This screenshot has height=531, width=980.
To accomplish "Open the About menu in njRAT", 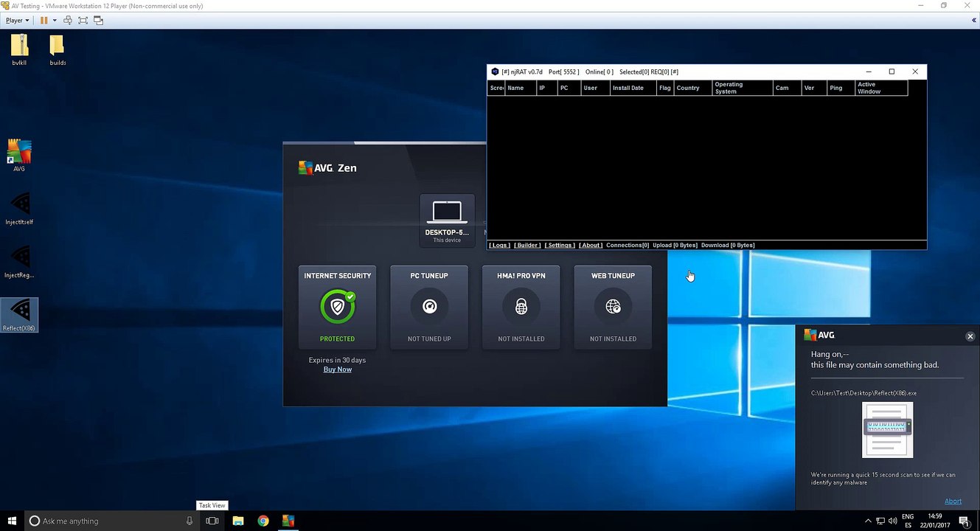I will [x=591, y=245].
